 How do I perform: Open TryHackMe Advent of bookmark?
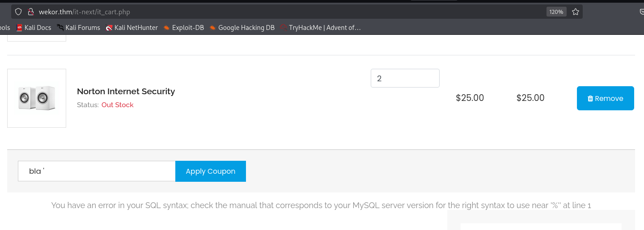point(320,28)
